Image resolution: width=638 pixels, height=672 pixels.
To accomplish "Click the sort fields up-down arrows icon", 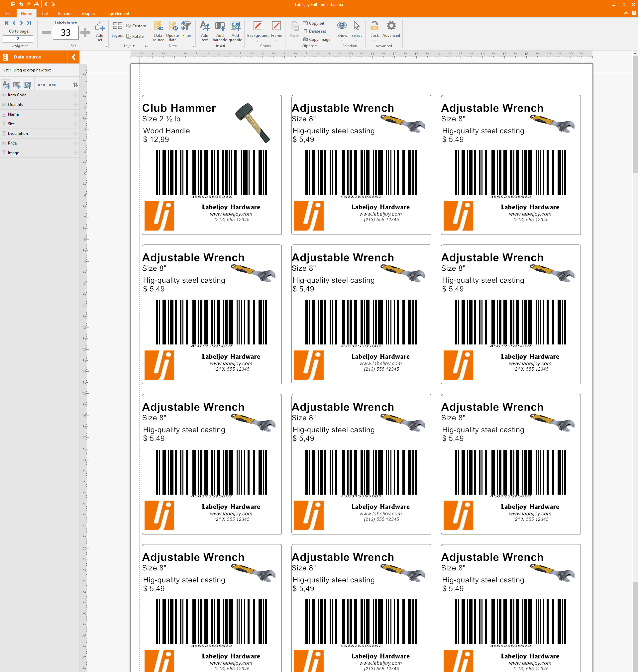I will point(75,85).
